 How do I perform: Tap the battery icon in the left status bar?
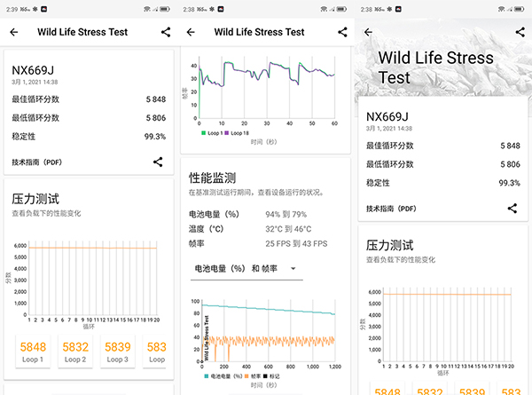click(x=166, y=8)
